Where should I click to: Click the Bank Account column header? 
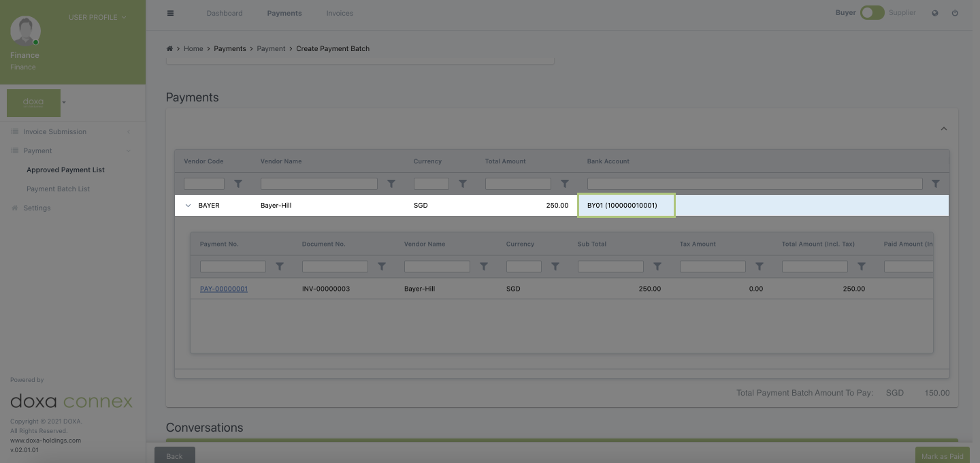608,161
